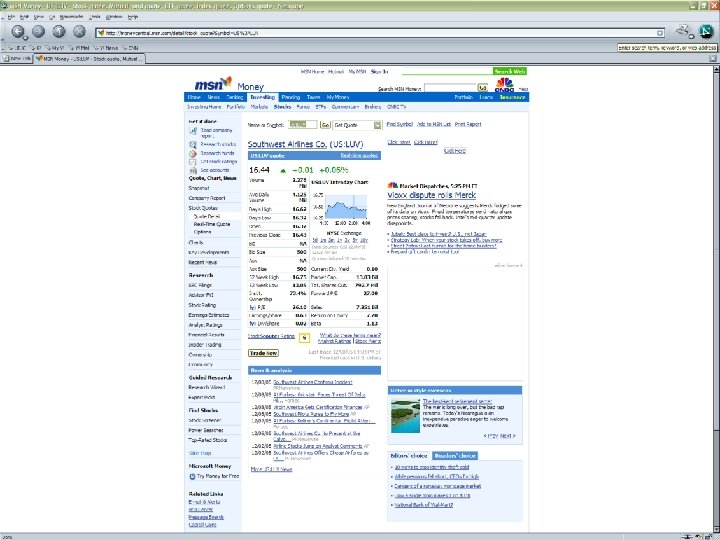This screenshot has height=540, width=720.
Task: Open the address bar history dropdown arrow
Action: [x=660, y=33]
